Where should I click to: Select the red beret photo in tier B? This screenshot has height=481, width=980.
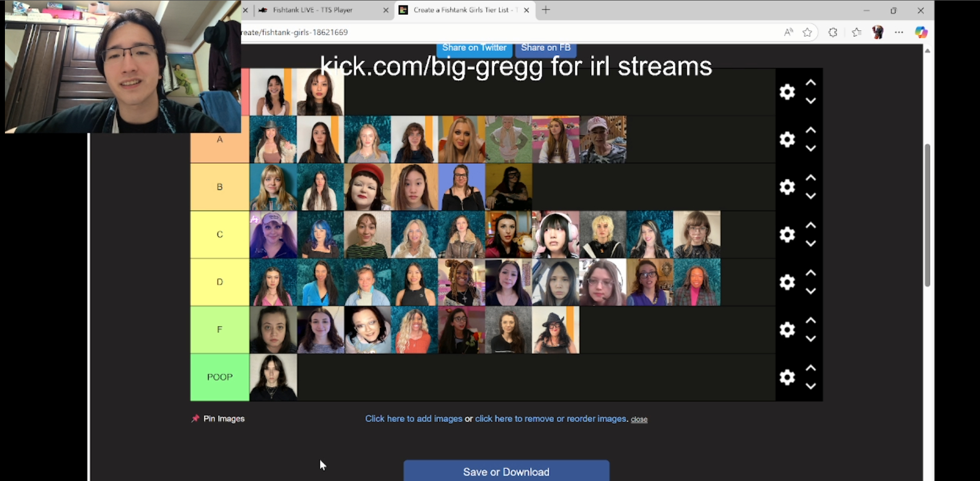point(367,187)
